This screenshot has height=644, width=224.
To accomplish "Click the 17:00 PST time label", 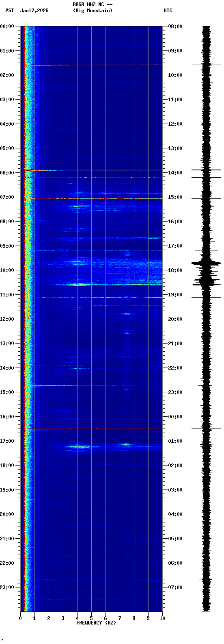I will pyautogui.click(x=7, y=441).
